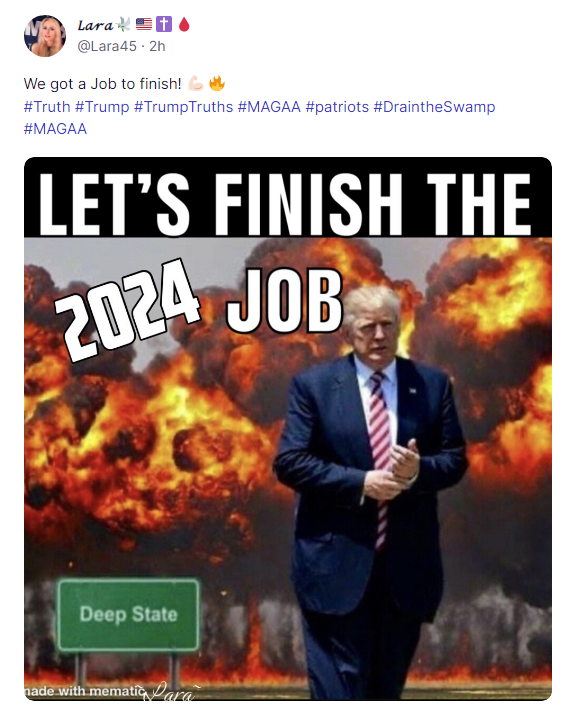Click the flexed bicep emoji in post text
This screenshot has width=567, height=709.
196,83
